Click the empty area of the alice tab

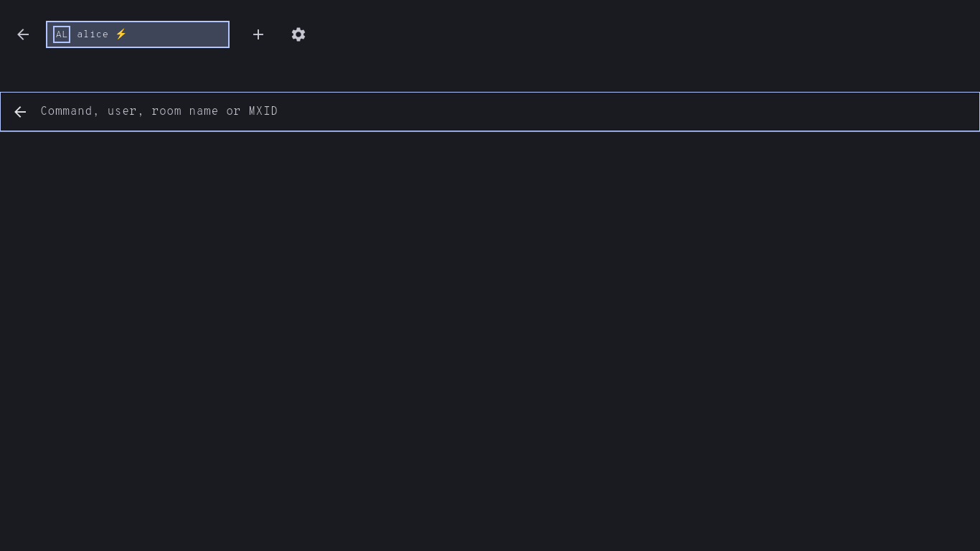point(179,34)
